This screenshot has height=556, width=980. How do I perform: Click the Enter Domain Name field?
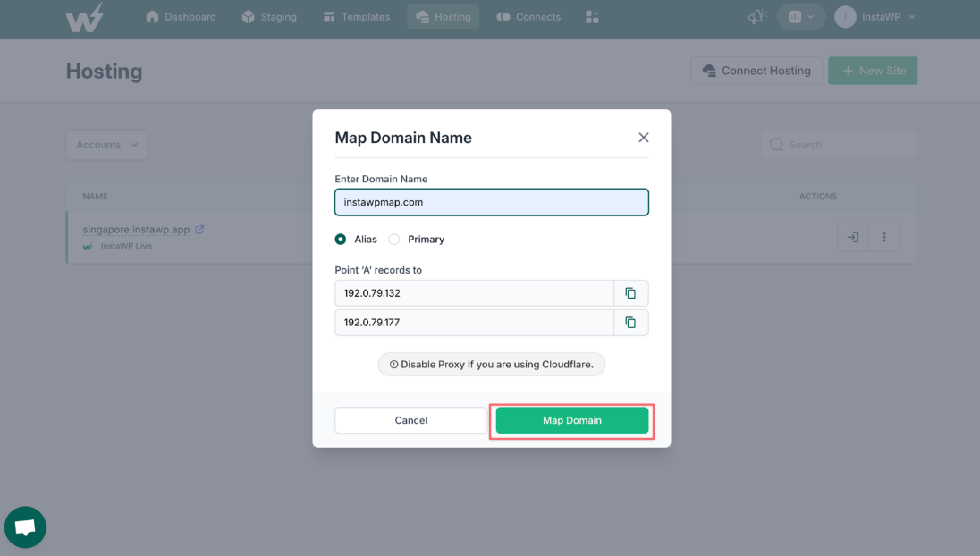[x=491, y=202]
